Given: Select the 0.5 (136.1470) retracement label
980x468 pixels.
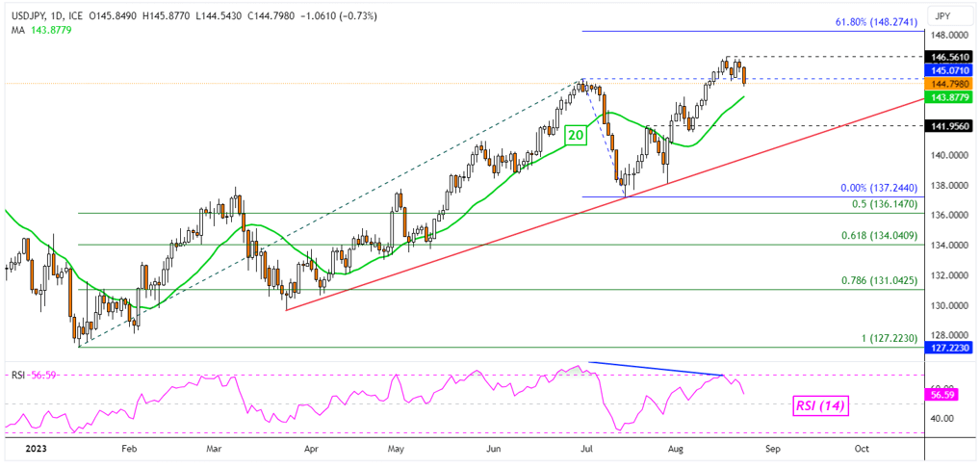Looking at the screenshot, I should coord(887,204).
